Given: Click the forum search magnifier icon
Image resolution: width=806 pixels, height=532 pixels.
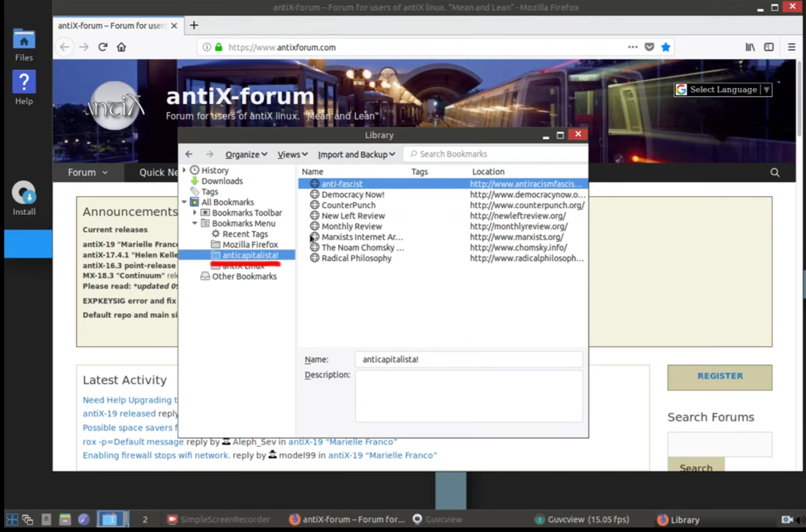Looking at the screenshot, I should pos(775,172).
